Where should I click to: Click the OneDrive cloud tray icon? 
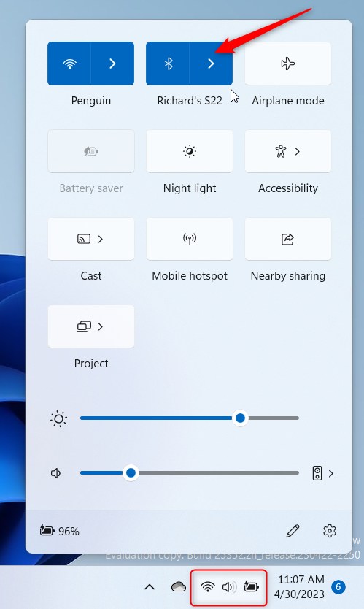tap(179, 586)
